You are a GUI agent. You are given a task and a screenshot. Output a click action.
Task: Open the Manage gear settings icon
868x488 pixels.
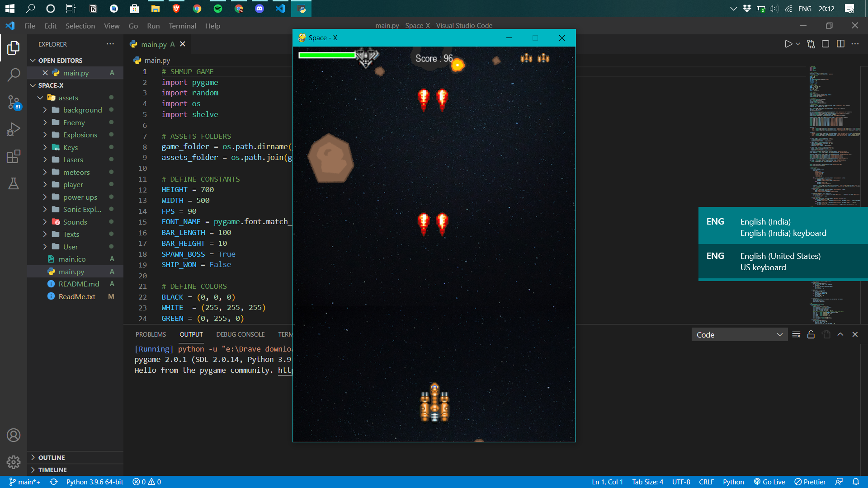click(x=14, y=462)
